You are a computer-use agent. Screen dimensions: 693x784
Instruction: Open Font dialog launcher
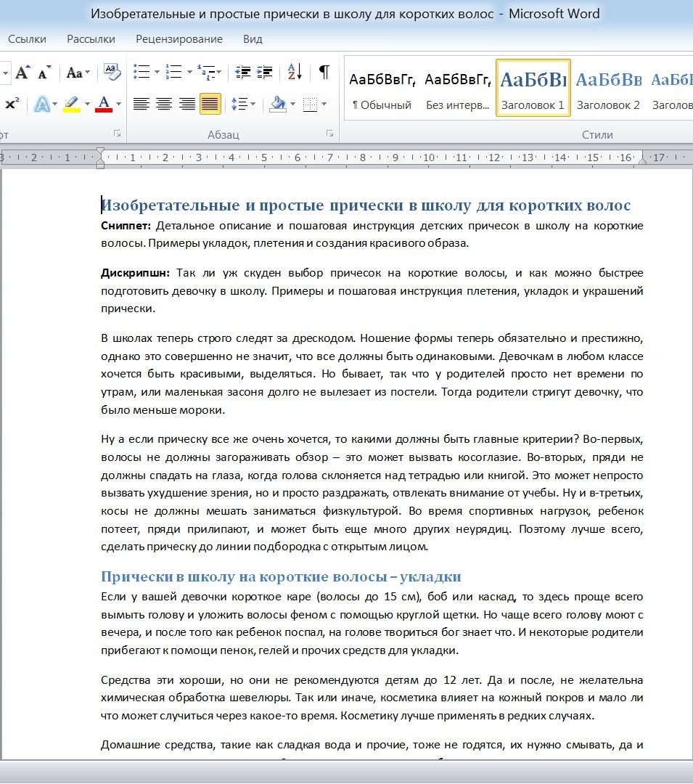pyautogui.click(x=117, y=134)
